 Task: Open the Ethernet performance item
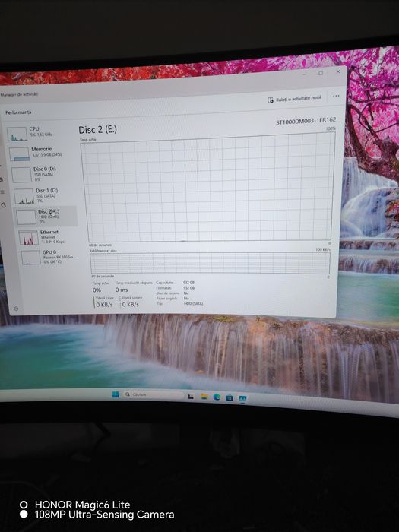pos(47,237)
